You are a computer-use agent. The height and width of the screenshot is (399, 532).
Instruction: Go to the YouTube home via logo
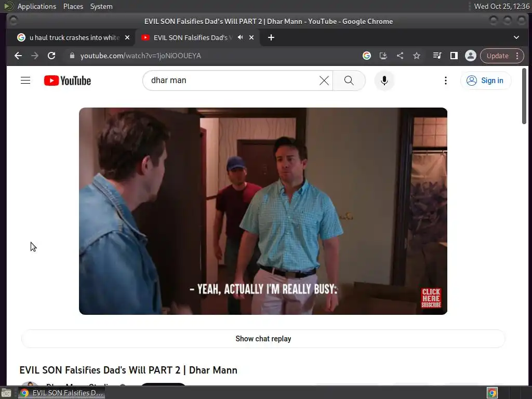[x=68, y=81]
